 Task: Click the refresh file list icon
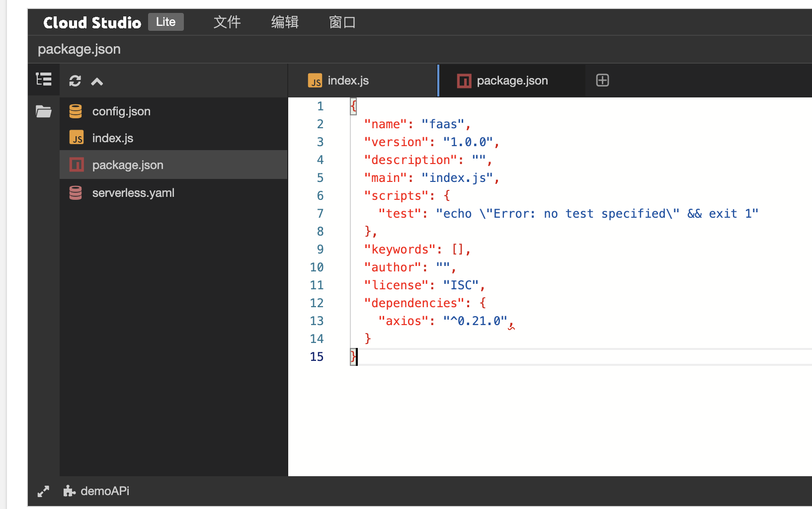tap(75, 81)
